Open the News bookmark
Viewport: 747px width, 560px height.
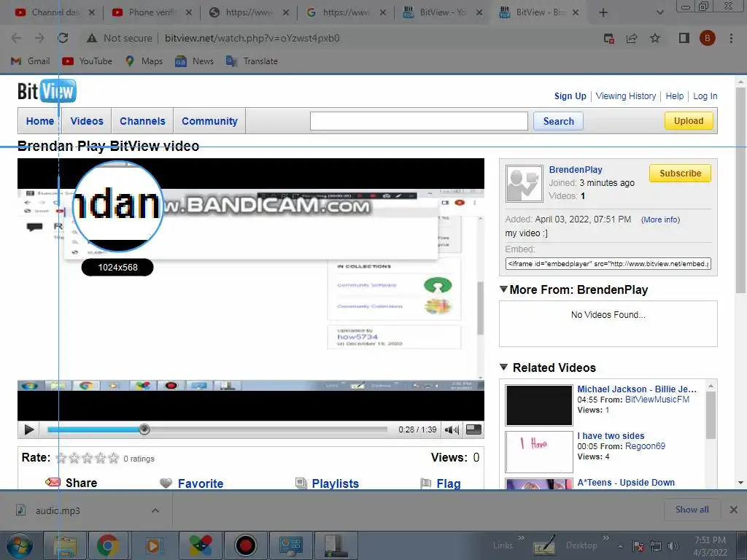tap(194, 61)
